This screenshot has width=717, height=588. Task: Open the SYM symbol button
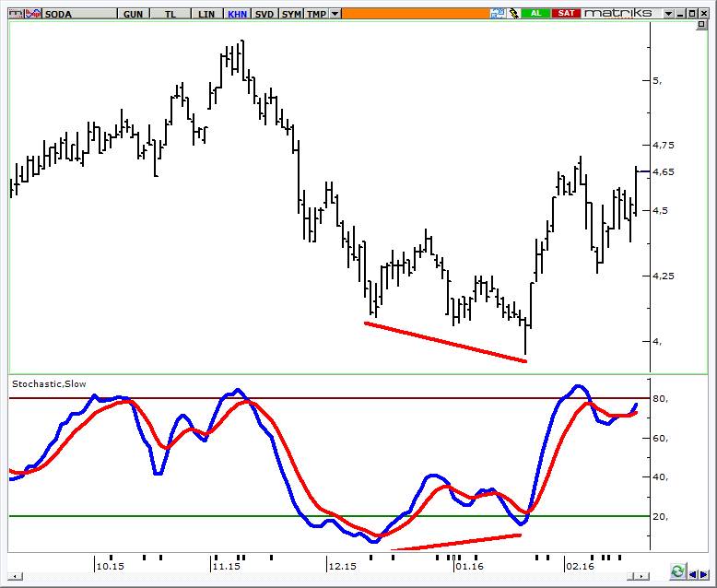(x=291, y=14)
